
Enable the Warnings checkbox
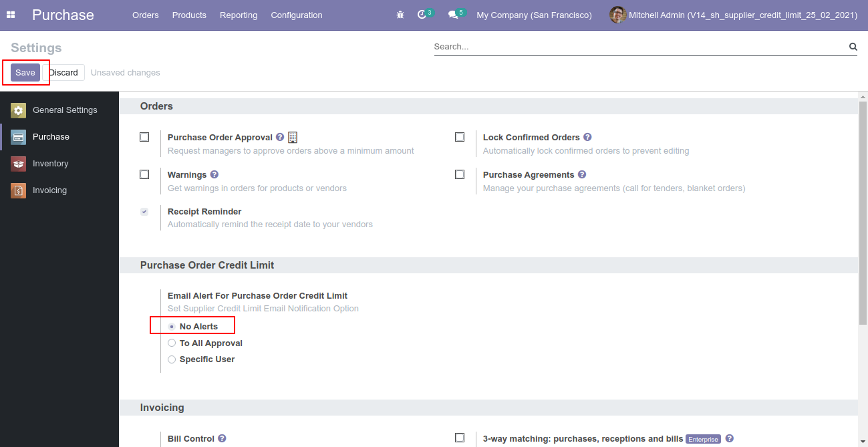coord(144,174)
